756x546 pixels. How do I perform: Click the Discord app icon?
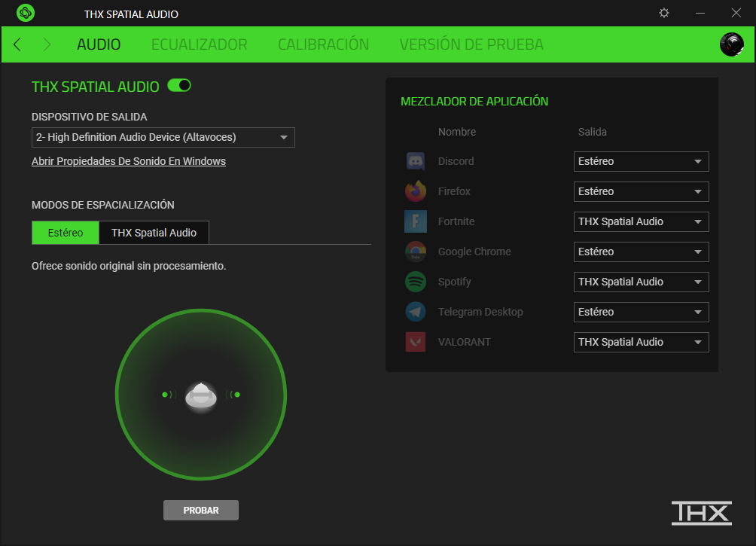(416, 161)
